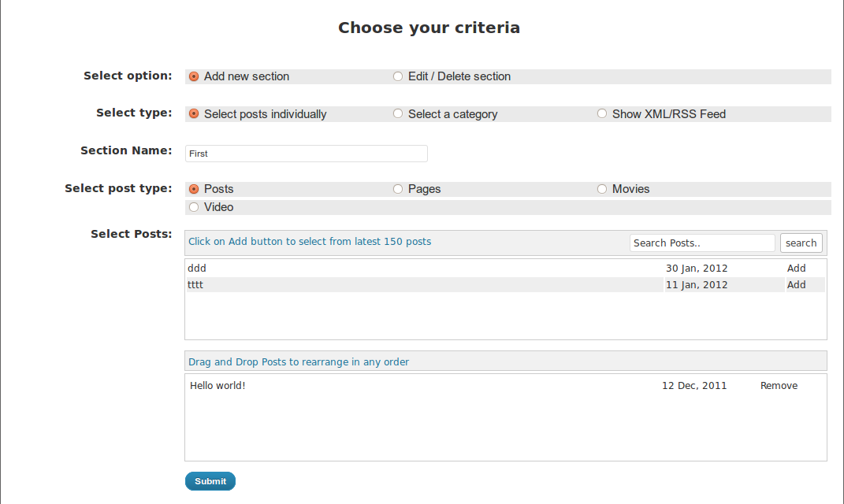Select the Add new section radio button

pos(194,77)
